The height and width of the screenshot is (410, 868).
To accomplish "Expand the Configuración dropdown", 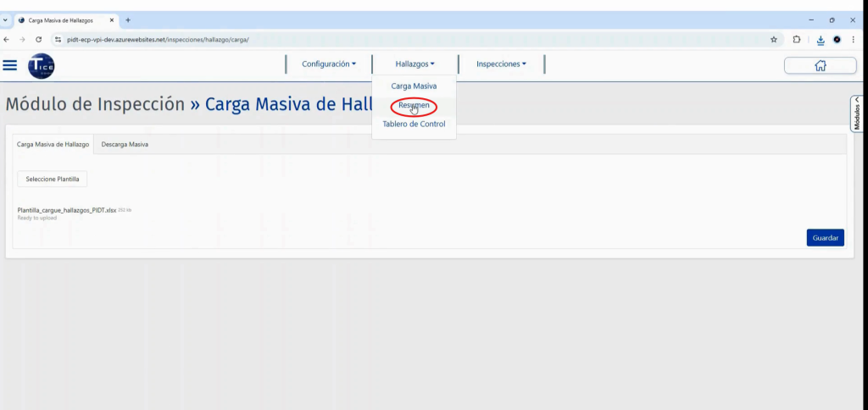I will 329,64.
